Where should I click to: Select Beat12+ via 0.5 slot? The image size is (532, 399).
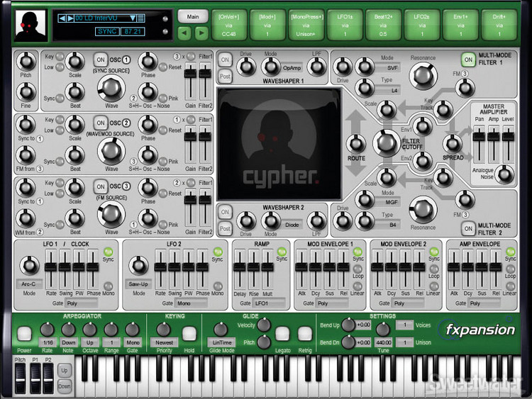click(x=383, y=25)
